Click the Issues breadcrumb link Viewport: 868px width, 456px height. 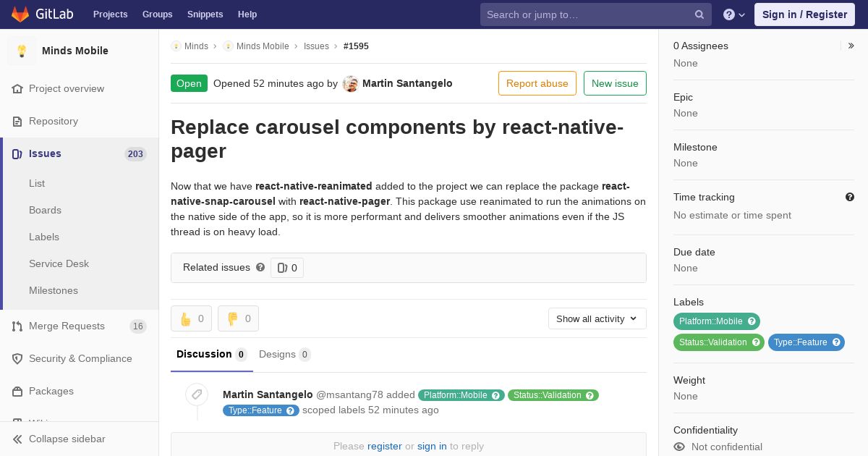[316, 46]
